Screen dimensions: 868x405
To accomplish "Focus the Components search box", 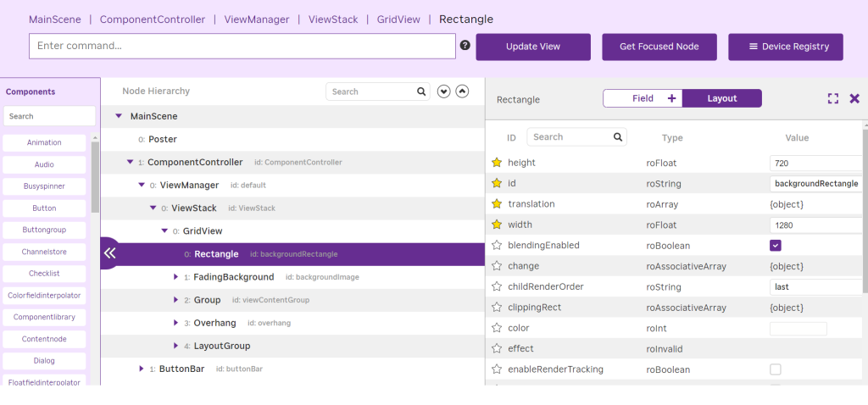I will [50, 116].
